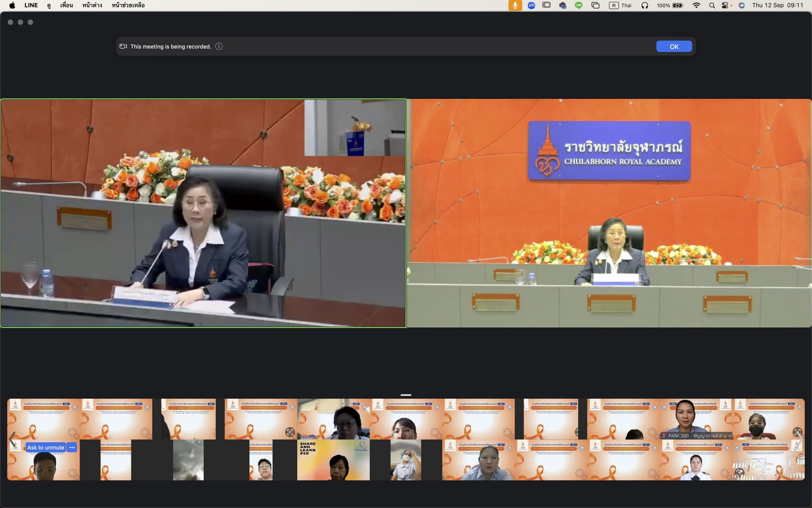
Task: Click the recording info icon
Action: (219, 46)
